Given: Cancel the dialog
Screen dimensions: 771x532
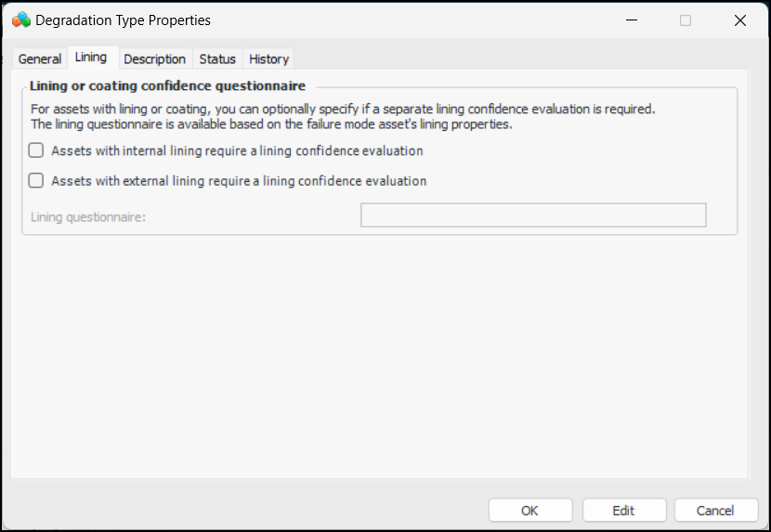Looking at the screenshot, I should click(715, 510).
